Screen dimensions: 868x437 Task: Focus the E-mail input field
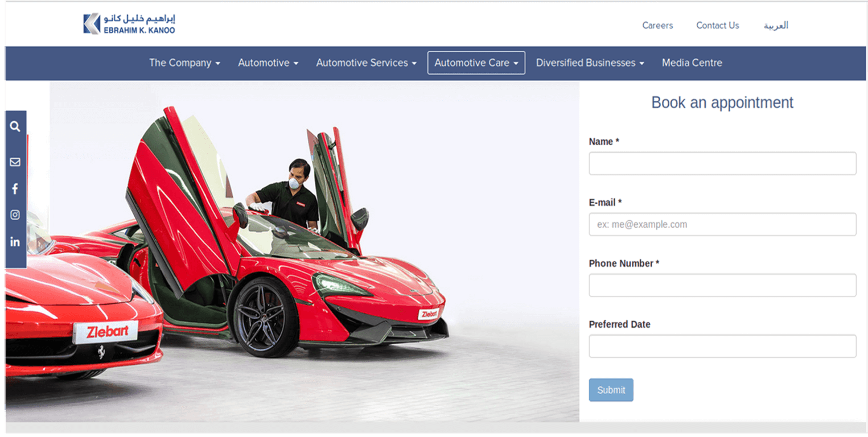[722, 225]
